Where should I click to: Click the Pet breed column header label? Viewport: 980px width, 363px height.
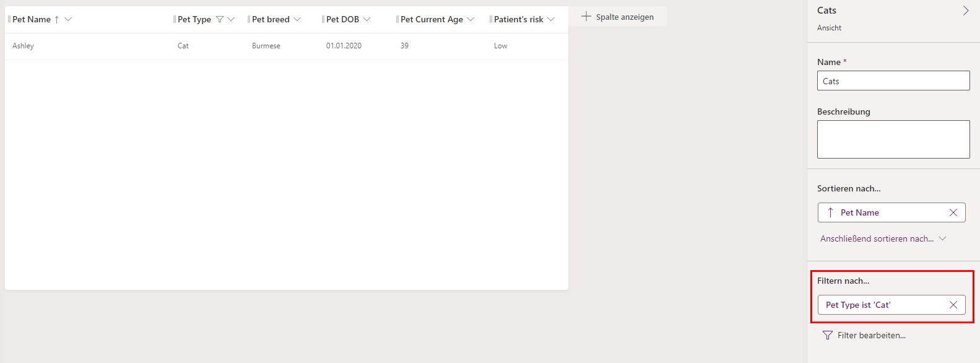pos(271,19)
